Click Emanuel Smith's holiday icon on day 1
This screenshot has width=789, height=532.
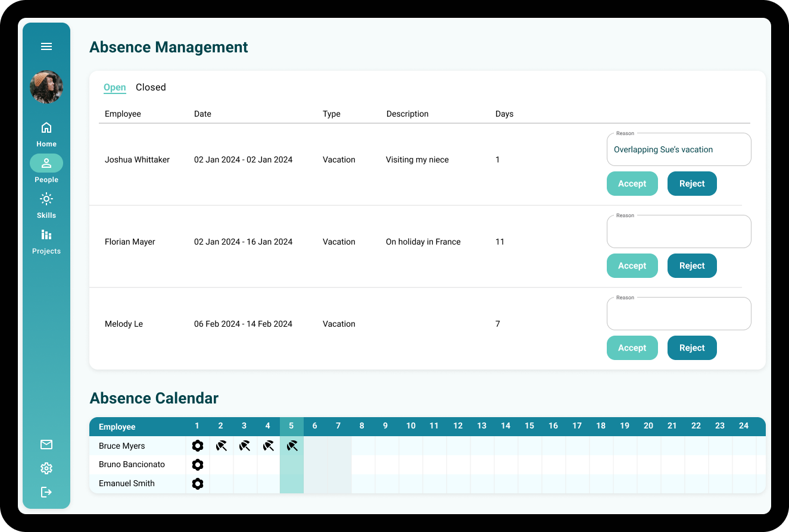coord(198,484)
